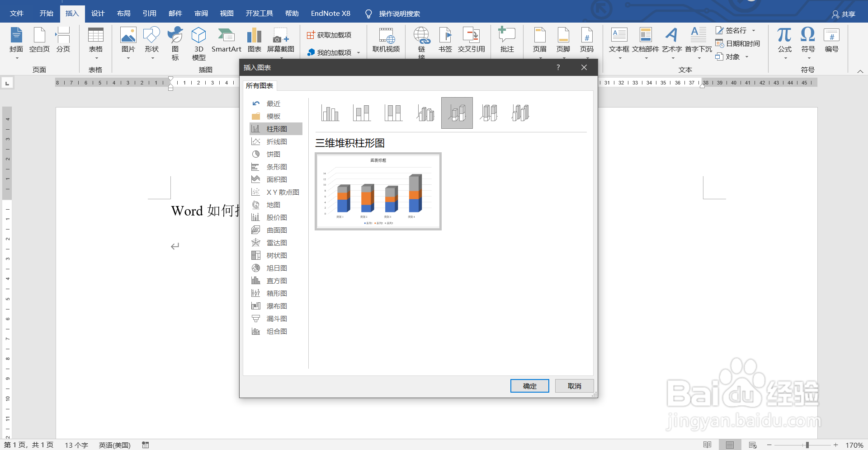Choose 折线图 chart category
This screenshot has height=450, width=868.
[x=276, y=141]
